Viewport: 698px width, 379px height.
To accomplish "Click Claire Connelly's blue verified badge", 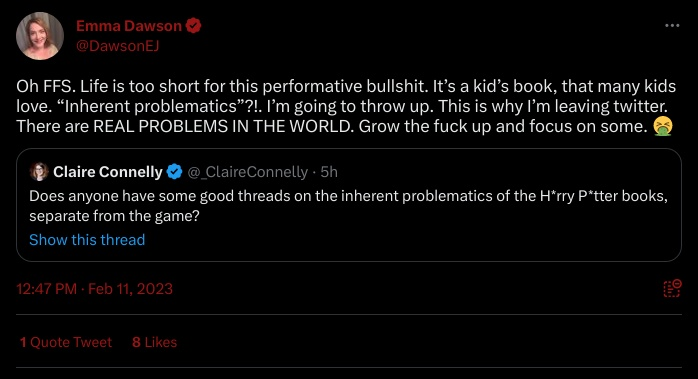I will pyautogui.click(x=174, y=171).
